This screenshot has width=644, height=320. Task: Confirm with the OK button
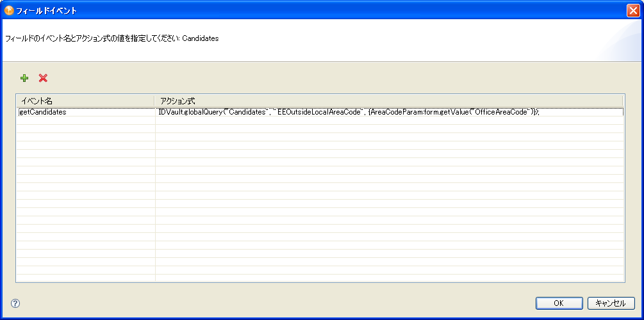pyautogui.click(x=559, y=303)
